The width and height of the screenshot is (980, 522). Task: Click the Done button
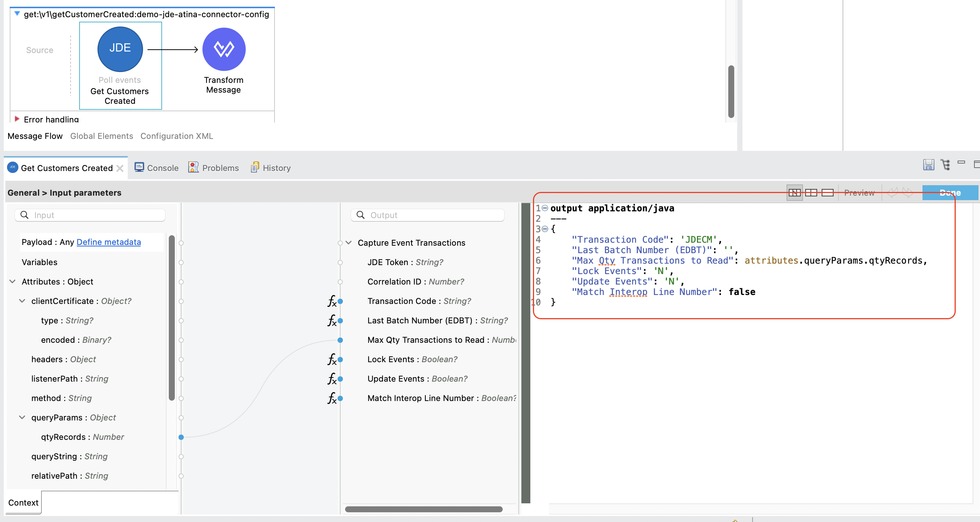tap(950, 193)
